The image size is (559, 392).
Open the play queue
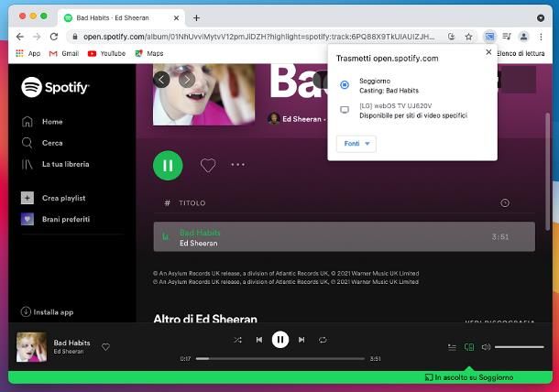pos(452,347)
